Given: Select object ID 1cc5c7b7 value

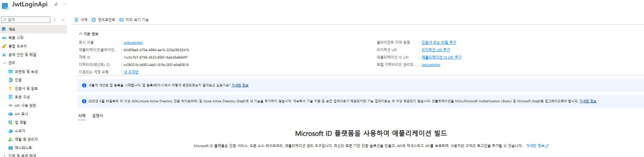Looking at the screenshot, I should coord(156,58).
